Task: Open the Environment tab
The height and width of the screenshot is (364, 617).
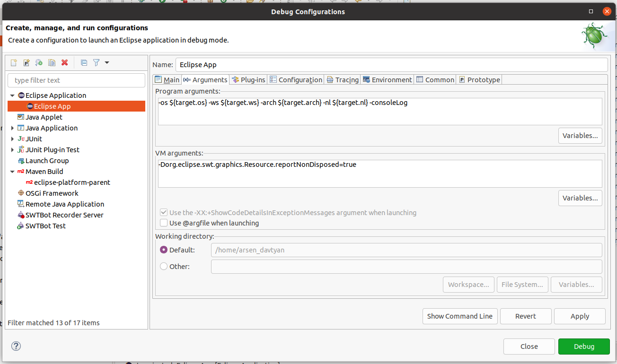Action: (387, 80)
